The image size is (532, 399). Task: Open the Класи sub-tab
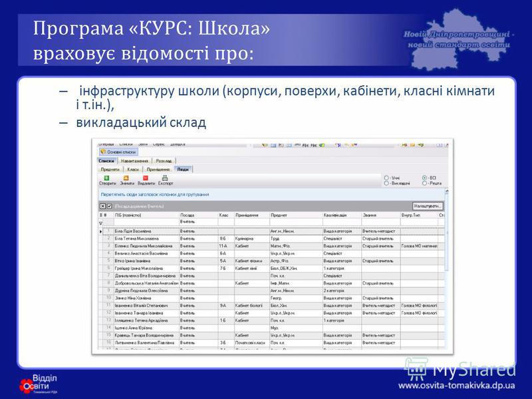[x=133, y=170]
